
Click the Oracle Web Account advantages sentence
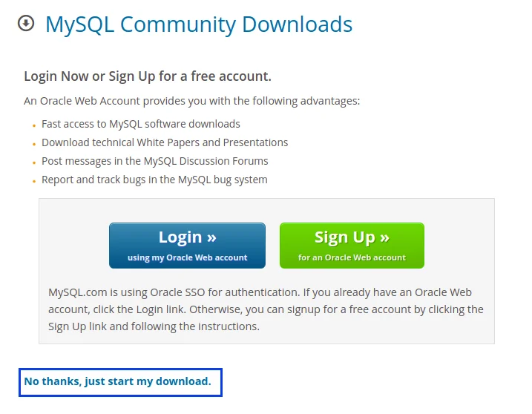(191, 101)
